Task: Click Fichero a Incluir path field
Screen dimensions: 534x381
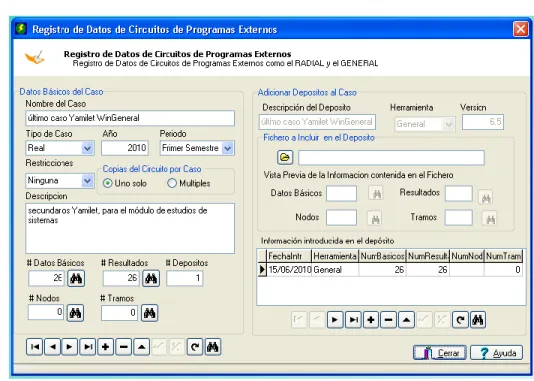Action: pyautogui.click(x=391, y=158)
